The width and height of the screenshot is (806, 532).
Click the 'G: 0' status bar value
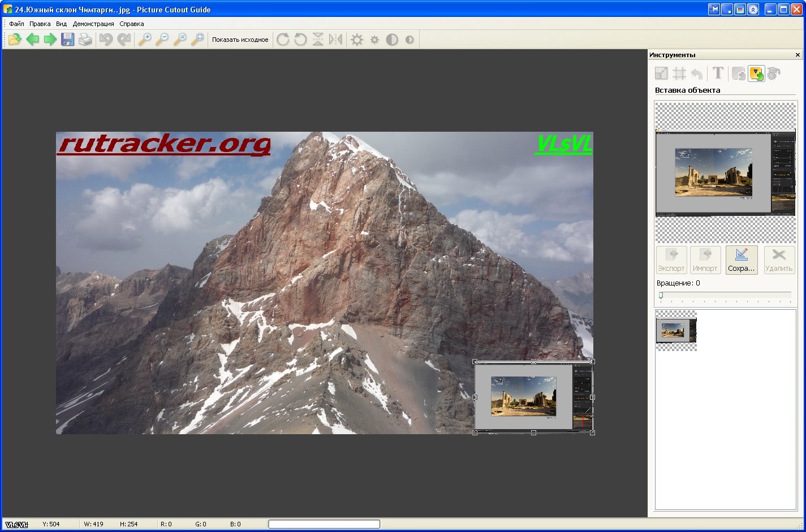click(201, 525)
